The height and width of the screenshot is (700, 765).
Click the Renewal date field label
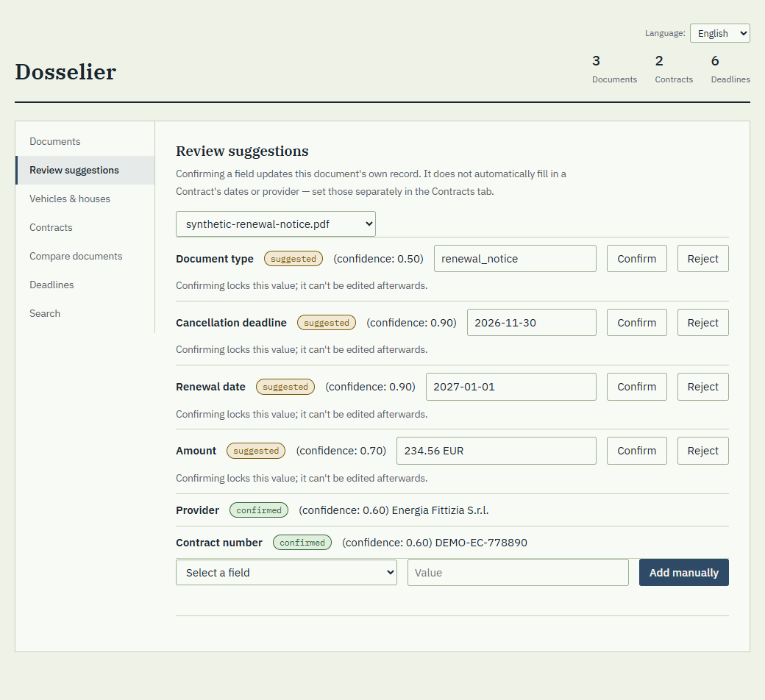(x=211, y=387)
